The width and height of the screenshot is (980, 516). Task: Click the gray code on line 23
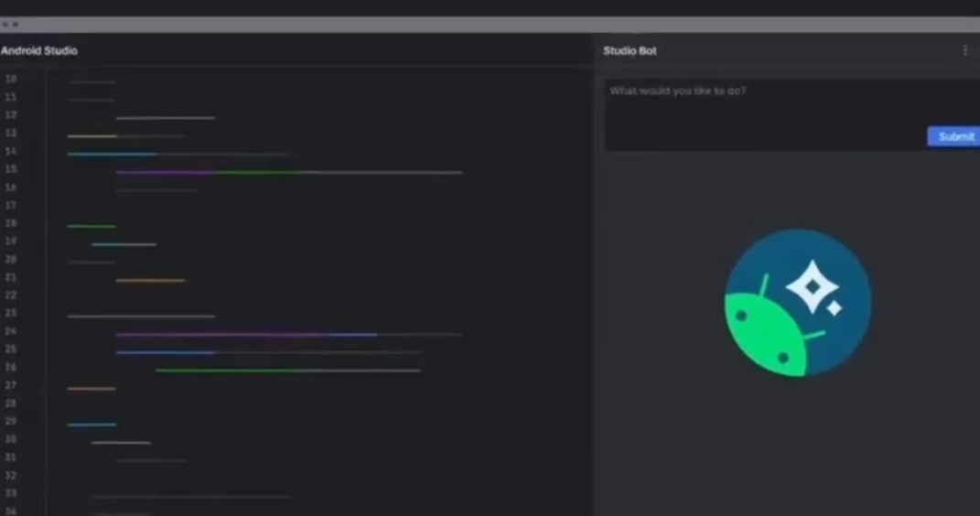(x=141, y=317)
